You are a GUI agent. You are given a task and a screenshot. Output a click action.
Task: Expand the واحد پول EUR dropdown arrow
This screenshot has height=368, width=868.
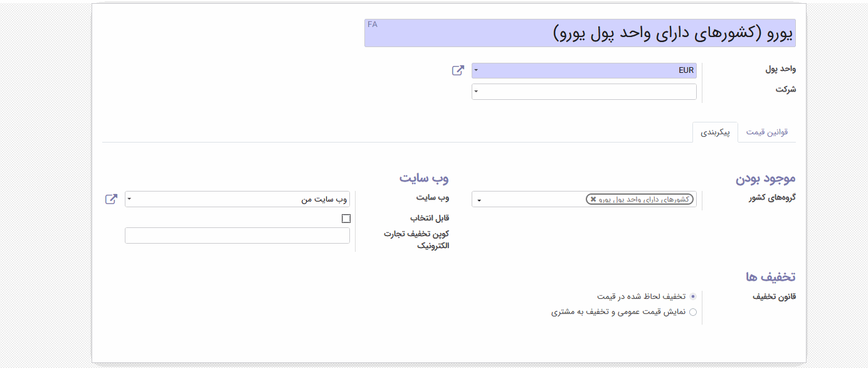[x=476, y=70]
